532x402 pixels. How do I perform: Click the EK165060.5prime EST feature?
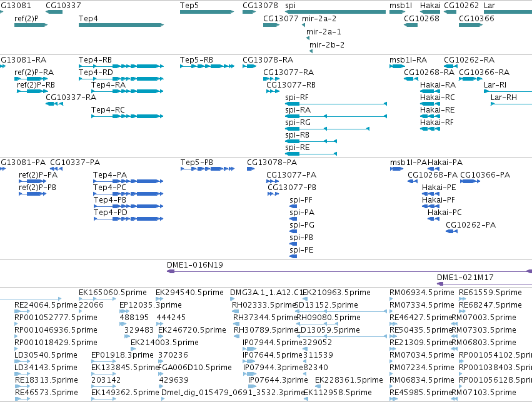click(98, 299)
